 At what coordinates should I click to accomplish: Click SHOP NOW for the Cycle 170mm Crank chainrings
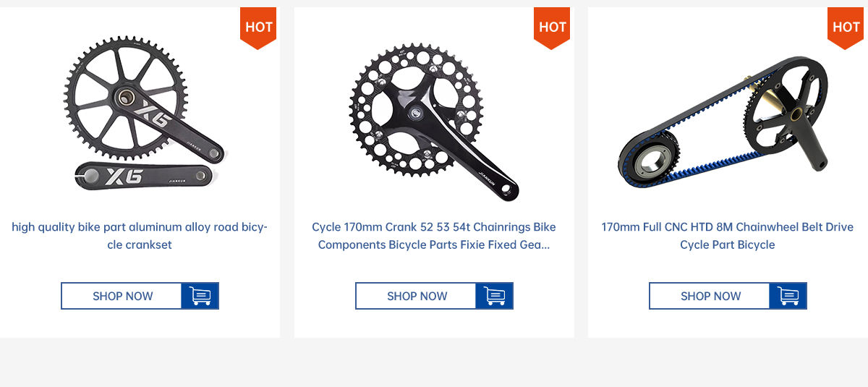pos(416,296)
